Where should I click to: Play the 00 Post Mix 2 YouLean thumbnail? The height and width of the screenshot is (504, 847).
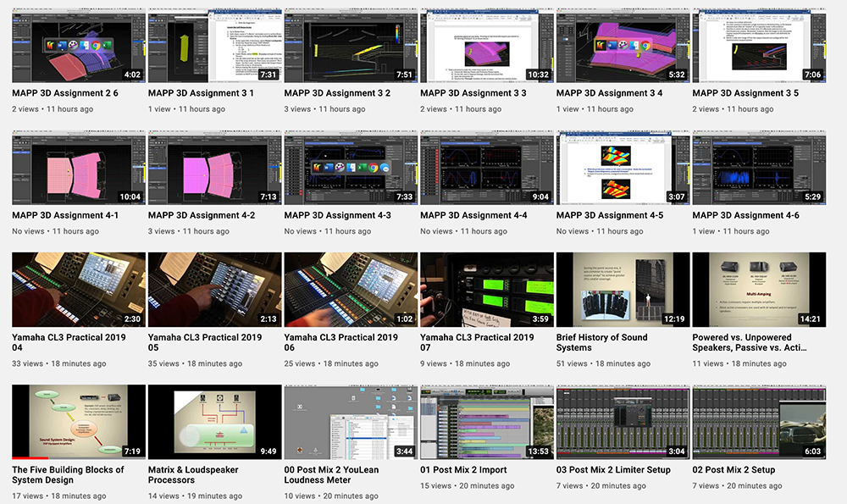(x=351, y=422)
